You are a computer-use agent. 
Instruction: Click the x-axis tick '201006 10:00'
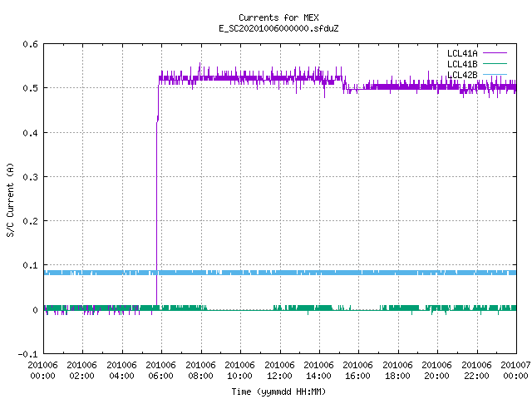click(239, 371)
